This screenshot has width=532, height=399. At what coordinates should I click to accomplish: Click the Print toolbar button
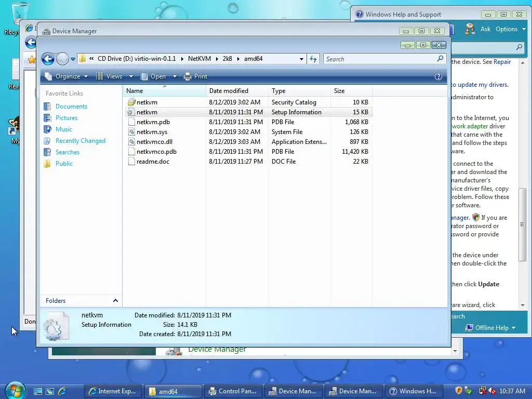pyautogui.click(x=195, y=76)
